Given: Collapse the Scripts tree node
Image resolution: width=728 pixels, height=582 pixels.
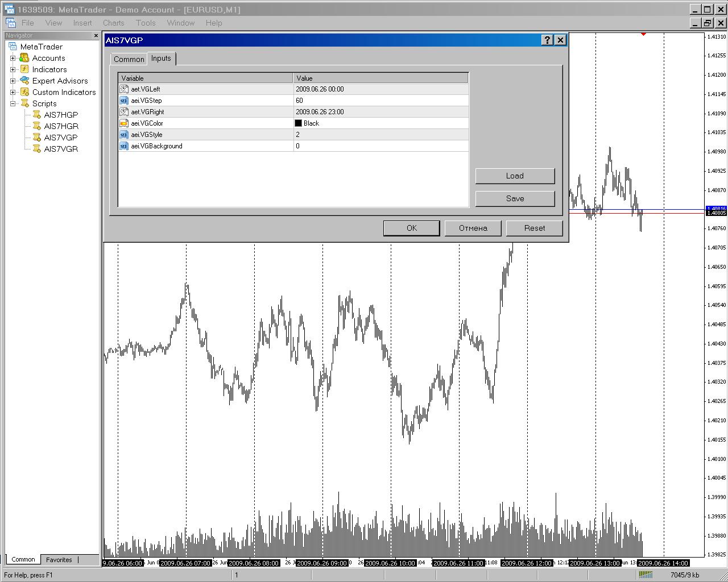Looking at the screenshot, I should pyautogui.click(x=13, y=103).
